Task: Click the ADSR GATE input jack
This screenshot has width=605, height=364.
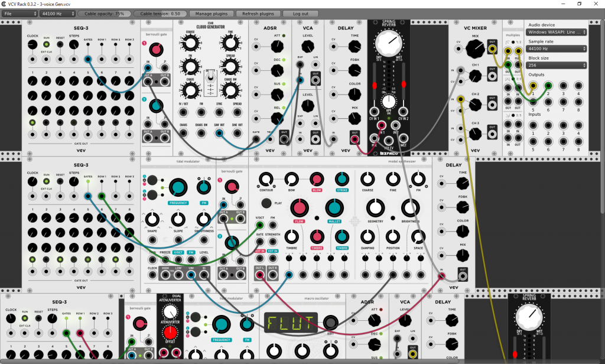Action: (x=256, y=139)
